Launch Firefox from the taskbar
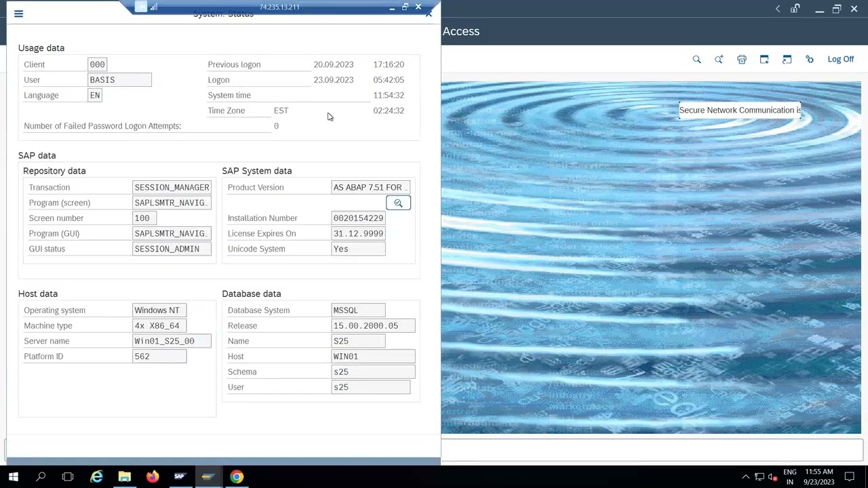The height and width of the screenshot is (488, 868). [153, 477]
